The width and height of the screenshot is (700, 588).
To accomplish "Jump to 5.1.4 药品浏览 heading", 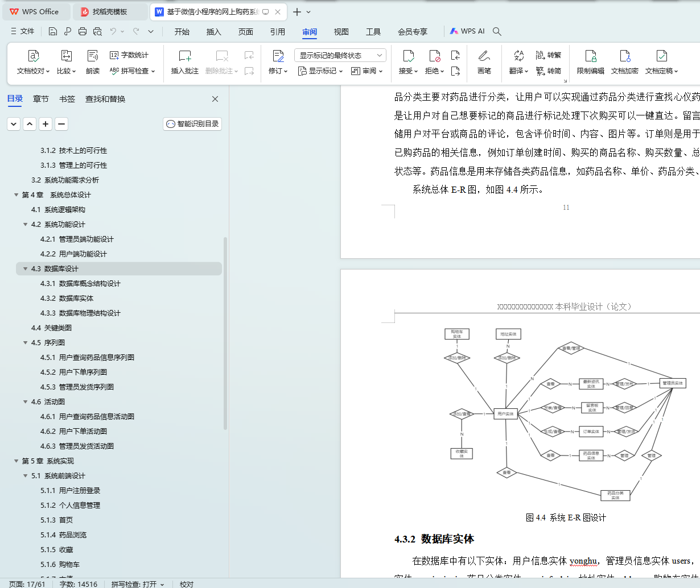I will point(63,535).
